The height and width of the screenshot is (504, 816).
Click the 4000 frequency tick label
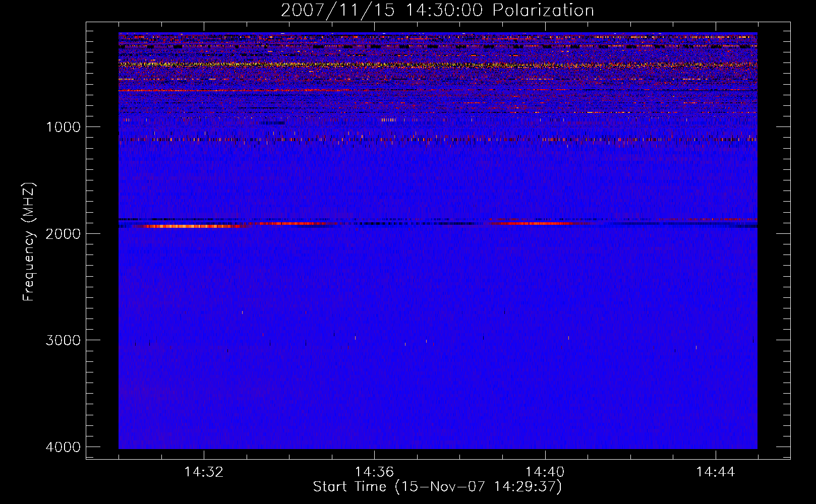click(x=63, y=447)
